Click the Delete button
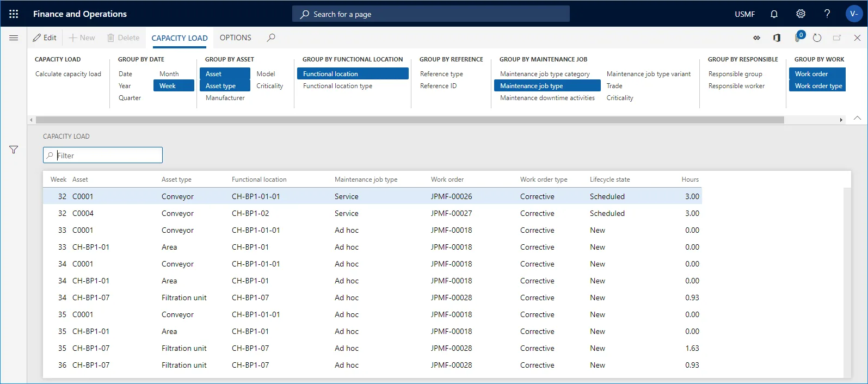868x384 pixels. [x=124, y=38]
